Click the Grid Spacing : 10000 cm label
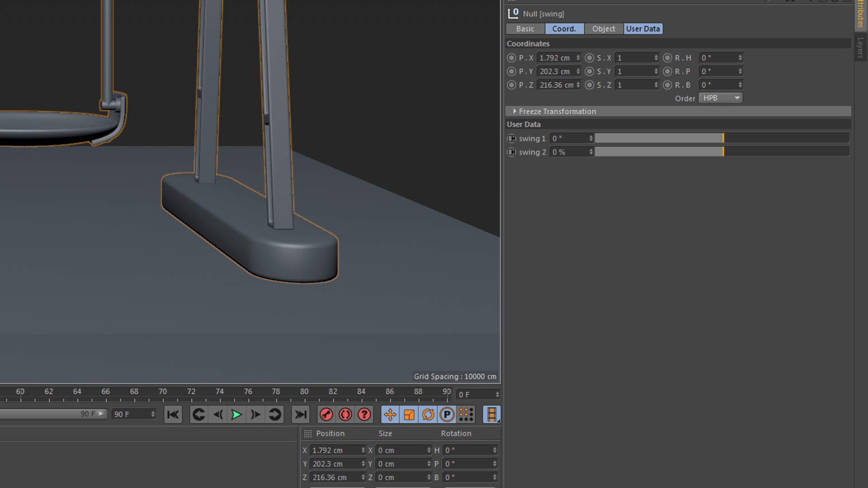 455,376
